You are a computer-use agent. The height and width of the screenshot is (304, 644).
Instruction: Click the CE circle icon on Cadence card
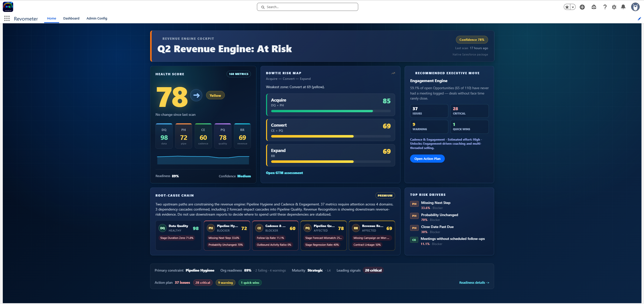pos(259,228)
